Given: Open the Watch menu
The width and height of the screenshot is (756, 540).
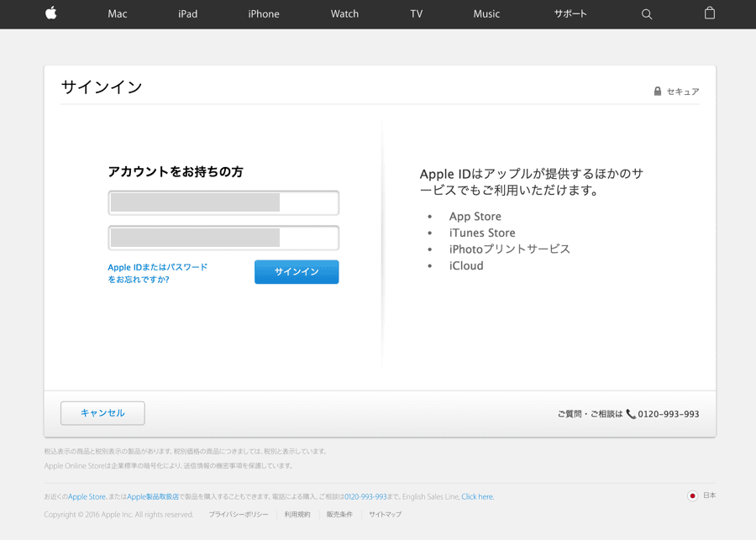Looking at the screenshot, I should (344, 14).
